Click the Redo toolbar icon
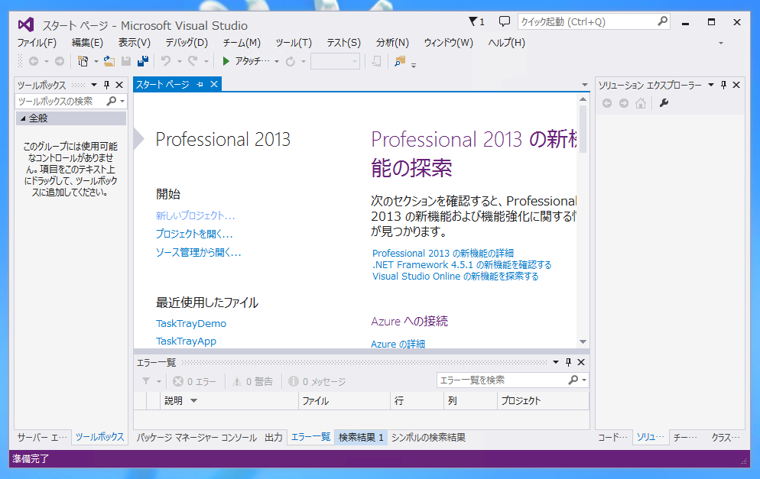The height and width of the screenshot is (479, 760). pos(193,61)
